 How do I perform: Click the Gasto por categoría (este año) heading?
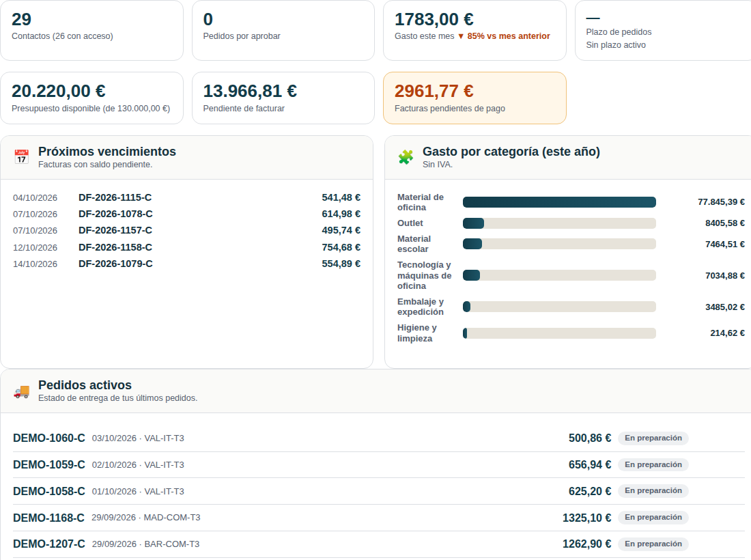pyautogui.click(x=511, y=152)
